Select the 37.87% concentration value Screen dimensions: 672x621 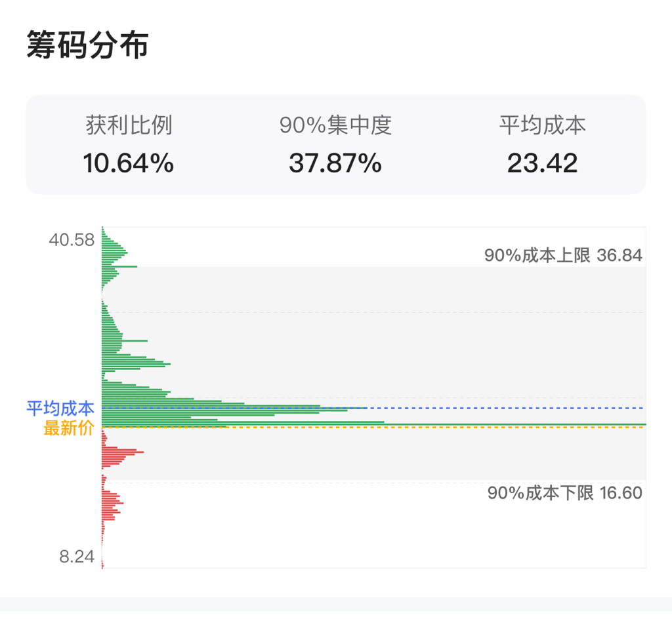pyautogui.click(x=335, y=163)
